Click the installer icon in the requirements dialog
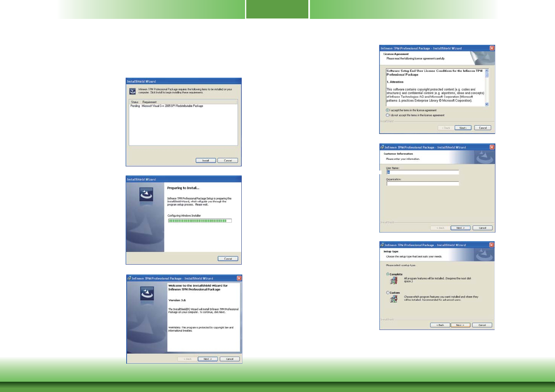555x392 pixels. (x=132, y=91)
